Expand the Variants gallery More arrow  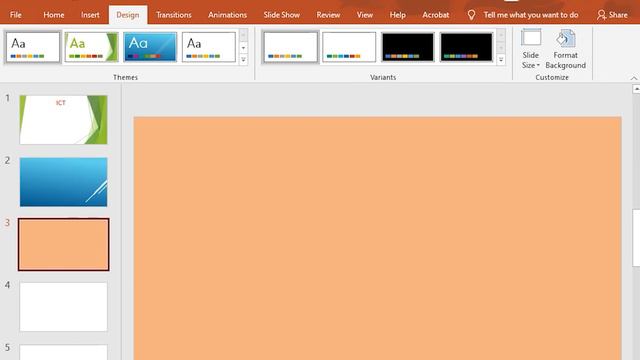pyautogui.click(x=501, y=60)
